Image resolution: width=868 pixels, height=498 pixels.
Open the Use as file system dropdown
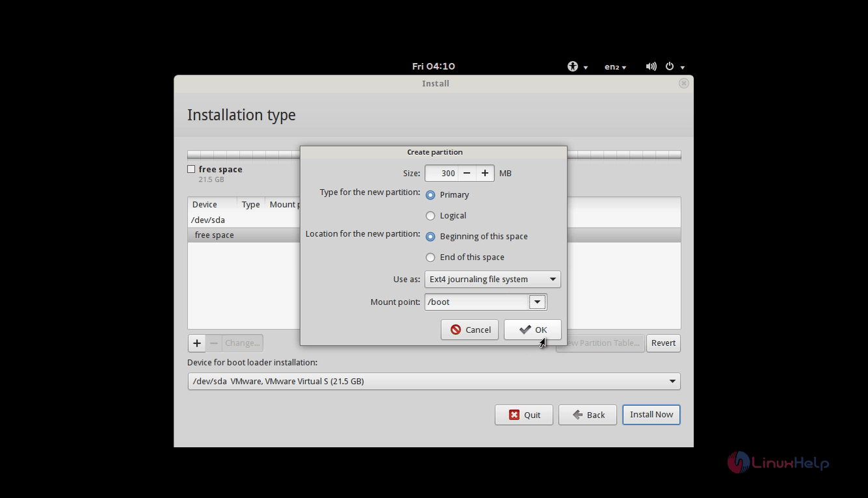coord(493,280)
